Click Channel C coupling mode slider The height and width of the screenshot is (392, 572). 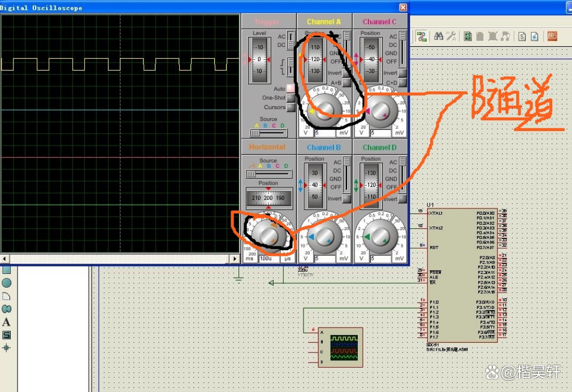[402, 49]
